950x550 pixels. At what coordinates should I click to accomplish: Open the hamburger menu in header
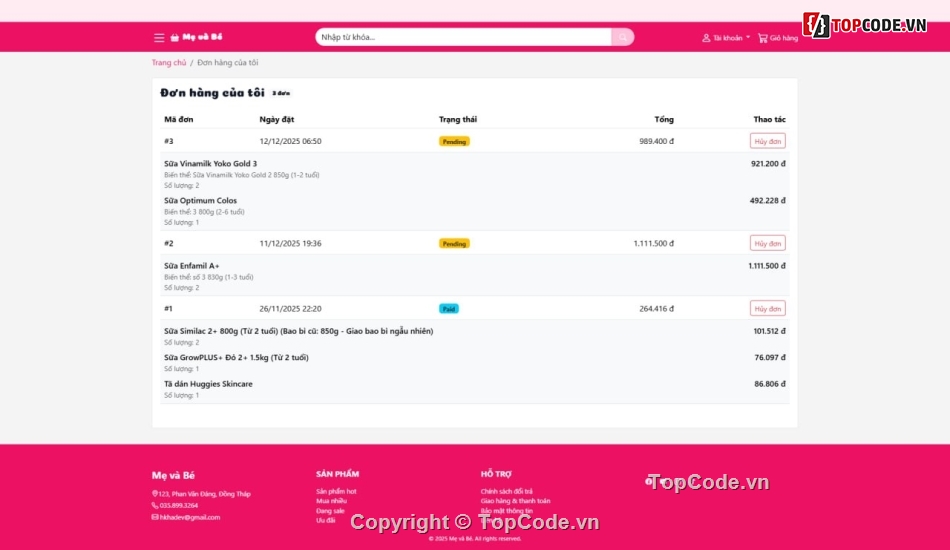tap(159, 38)
